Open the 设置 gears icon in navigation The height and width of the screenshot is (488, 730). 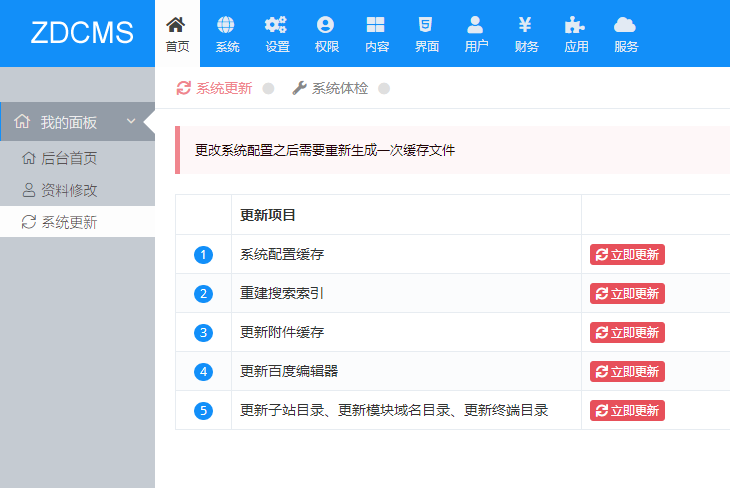click(x=277, y=33)
